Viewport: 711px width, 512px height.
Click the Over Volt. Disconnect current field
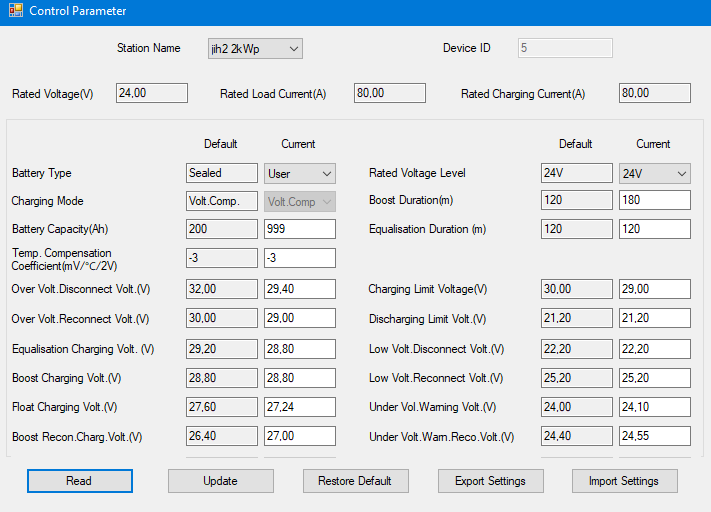299,290
